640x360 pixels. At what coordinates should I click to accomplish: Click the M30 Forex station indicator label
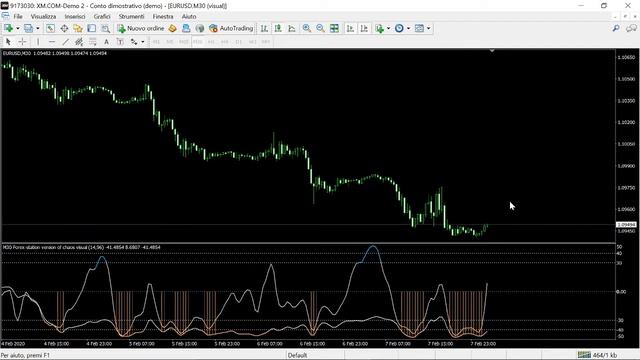click(x=81, y=247)
